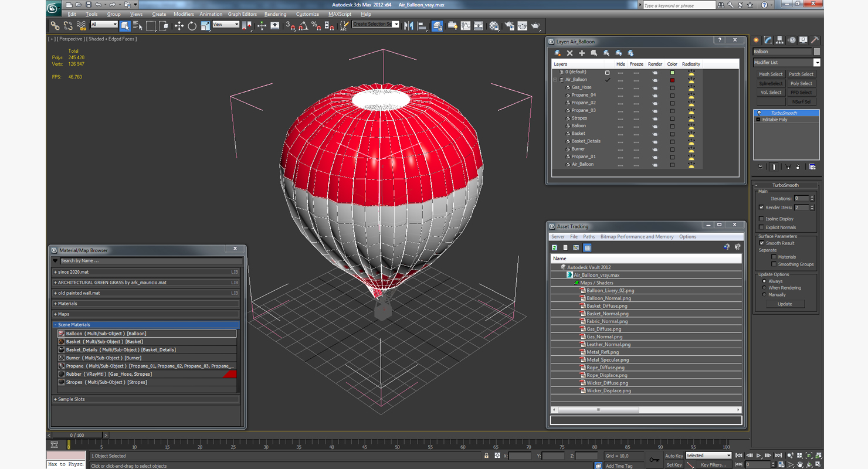Viewport: 868px width, 469px height.
Task: Click Add Selected Objects plus icon
Action: coord(582,53)
